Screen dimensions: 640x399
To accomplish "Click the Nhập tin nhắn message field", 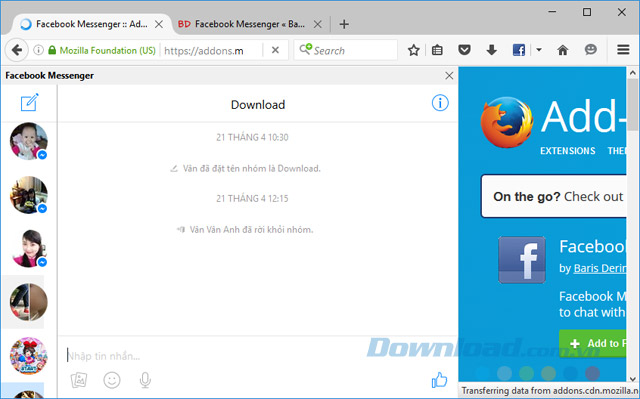I will [245, 356].
